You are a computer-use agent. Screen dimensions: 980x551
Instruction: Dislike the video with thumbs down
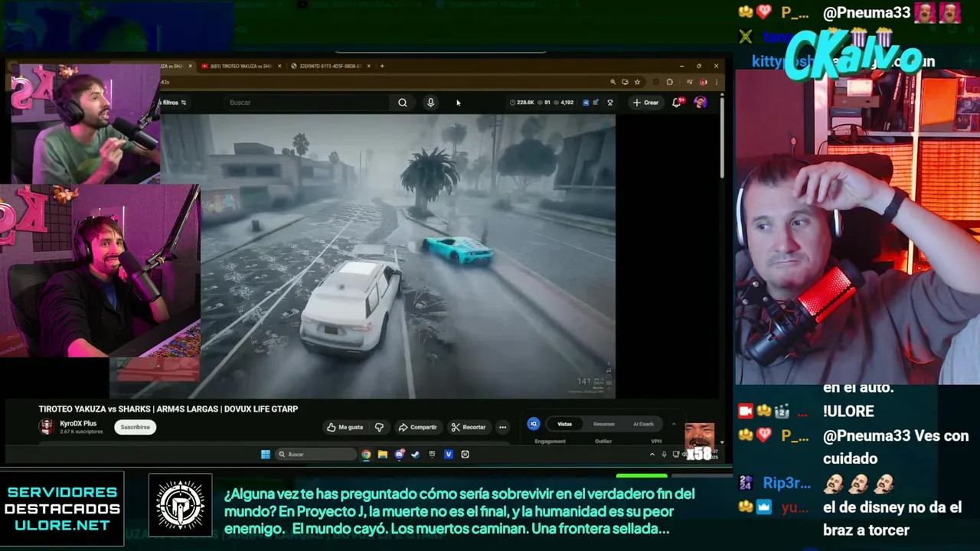(x=379, y=427)
